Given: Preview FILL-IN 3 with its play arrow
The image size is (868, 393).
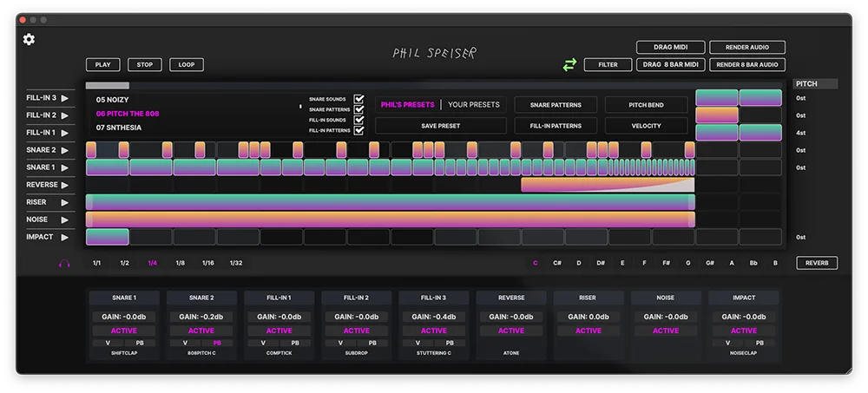Looking at the screenshot, I should pos(65,98).
